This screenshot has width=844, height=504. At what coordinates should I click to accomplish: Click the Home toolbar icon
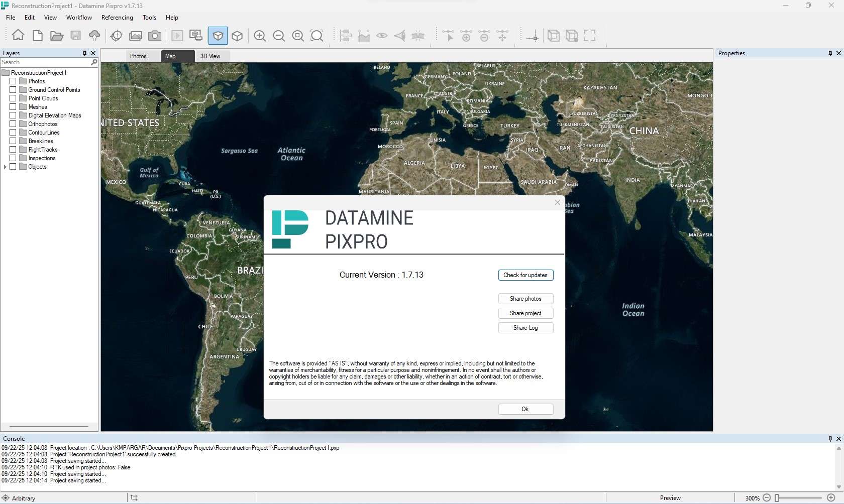coord(18,35)
